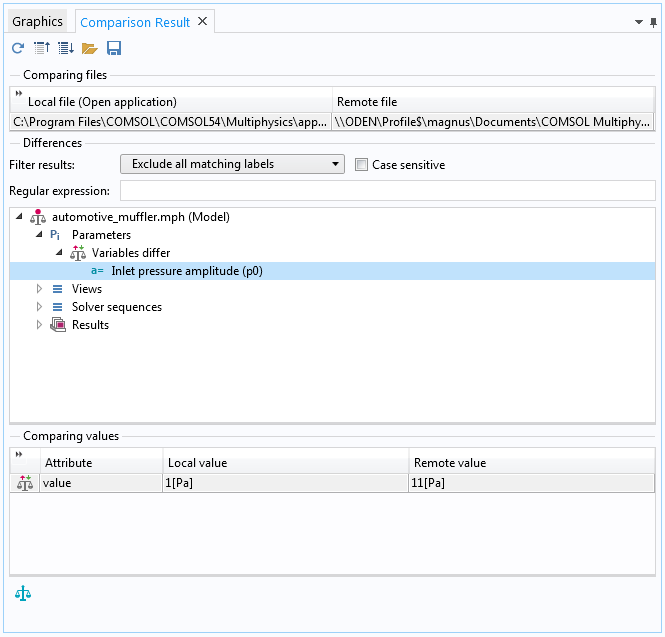Click the local value 1[Pa] cell
The image size is (665, 637).
point(285,483)
